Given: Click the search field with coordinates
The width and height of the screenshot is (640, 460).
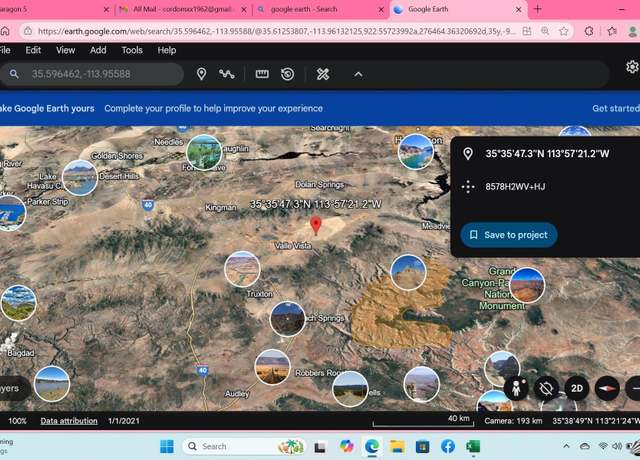Looking at the screenshot, I should tap(92, 74).
